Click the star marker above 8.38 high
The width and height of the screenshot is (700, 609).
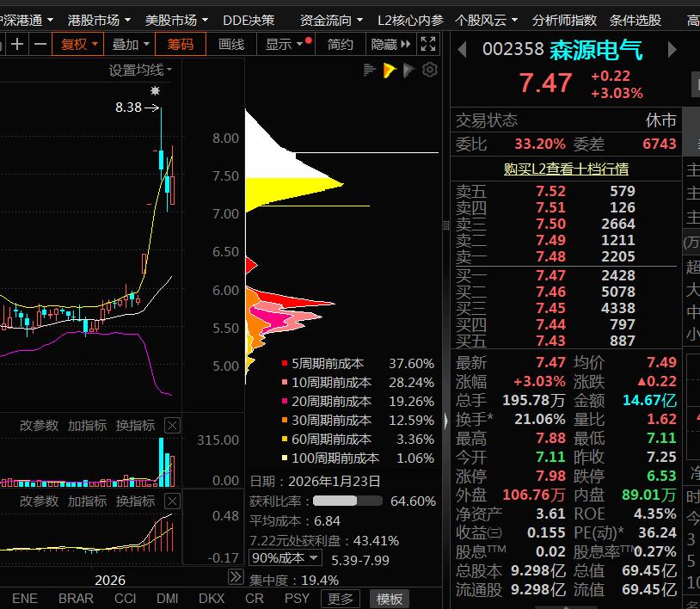click(155, 91)
